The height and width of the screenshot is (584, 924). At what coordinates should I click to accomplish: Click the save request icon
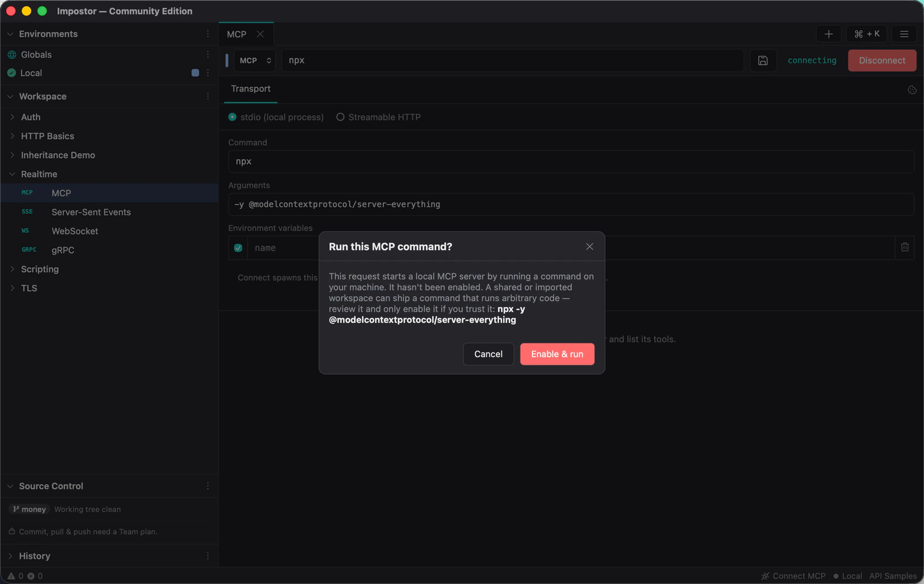[763, 61]
